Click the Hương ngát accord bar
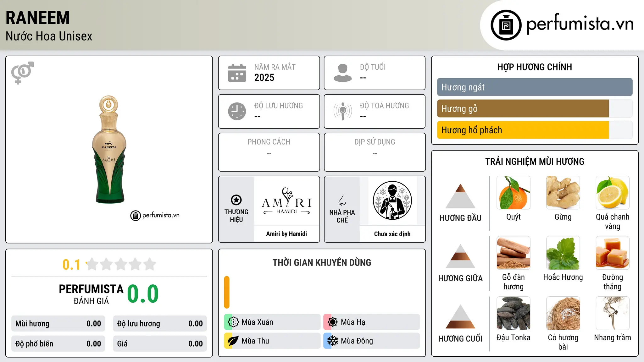 click(535, 87)
